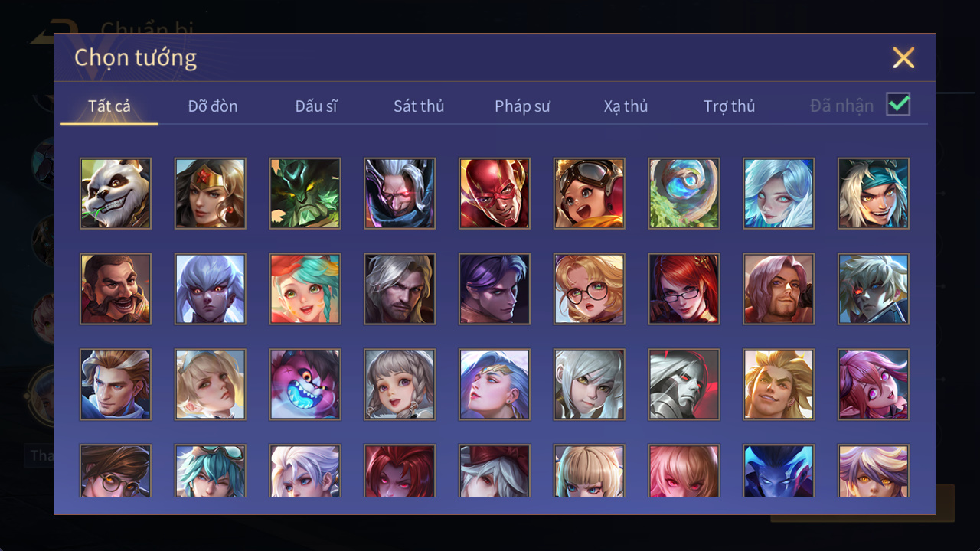Switch to the Xạ thủ tab

coord(626,106)
